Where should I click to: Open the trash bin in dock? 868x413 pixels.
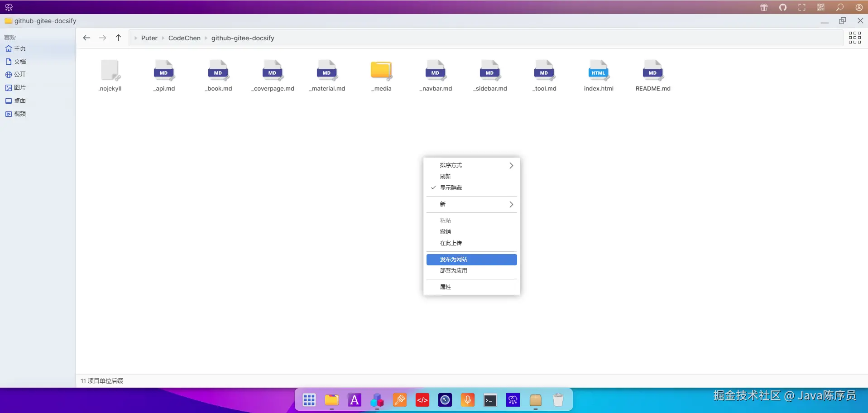(x=558, y=400)
